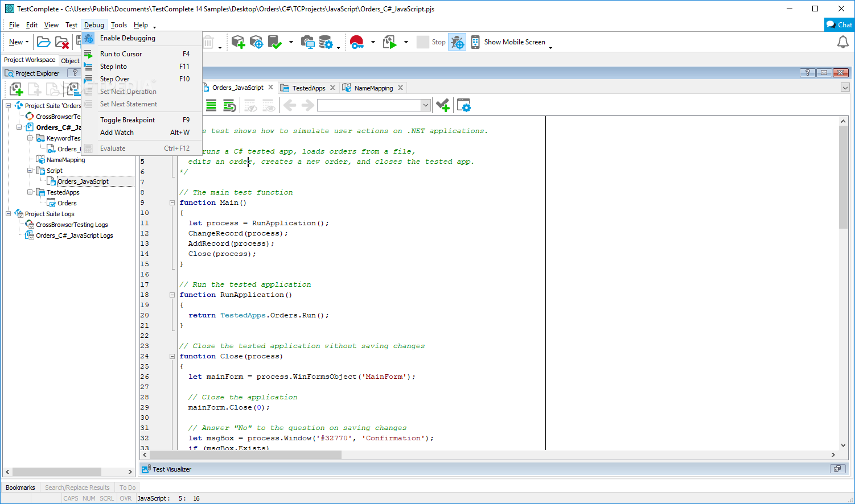Click the green lines indent icon in editor toolbar
Image resolution: width=855 pixels, height=504 pixels.
[211, 105]
